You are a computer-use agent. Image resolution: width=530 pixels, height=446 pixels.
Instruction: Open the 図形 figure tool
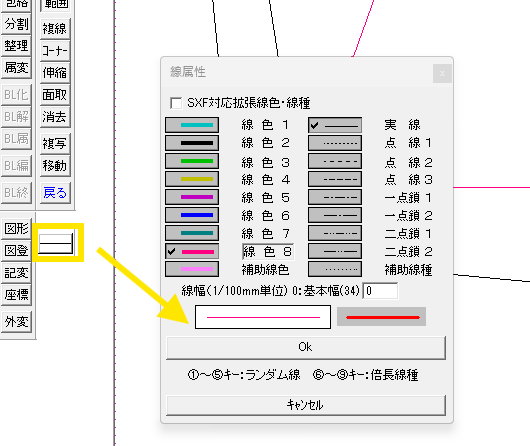16,229
